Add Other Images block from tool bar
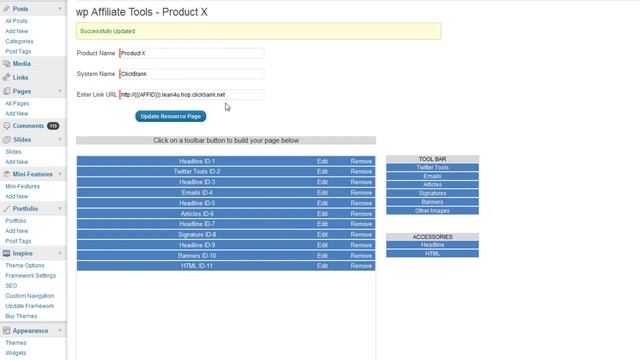Viewport: 640px width, 360px height. 432,211
